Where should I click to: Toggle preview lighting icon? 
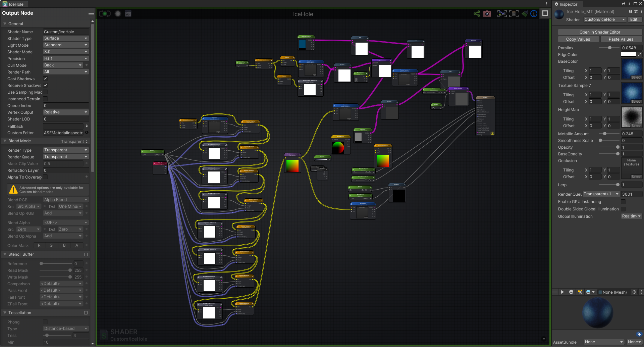(580, 292)
